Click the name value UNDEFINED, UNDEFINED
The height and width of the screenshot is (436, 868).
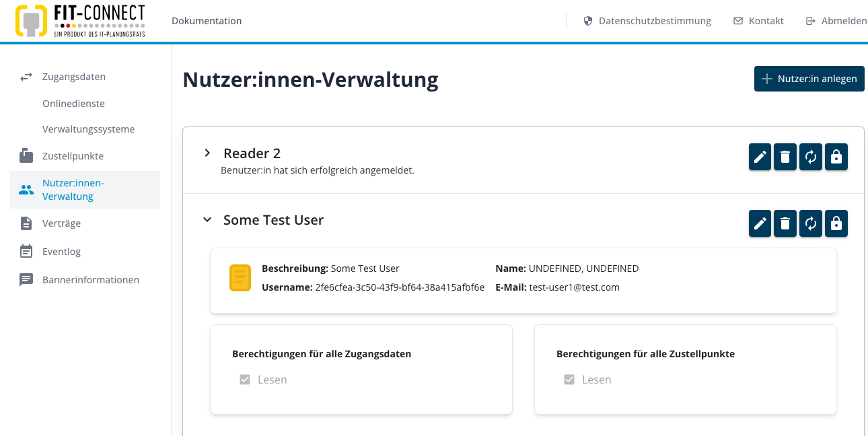(x=583, y=268)
